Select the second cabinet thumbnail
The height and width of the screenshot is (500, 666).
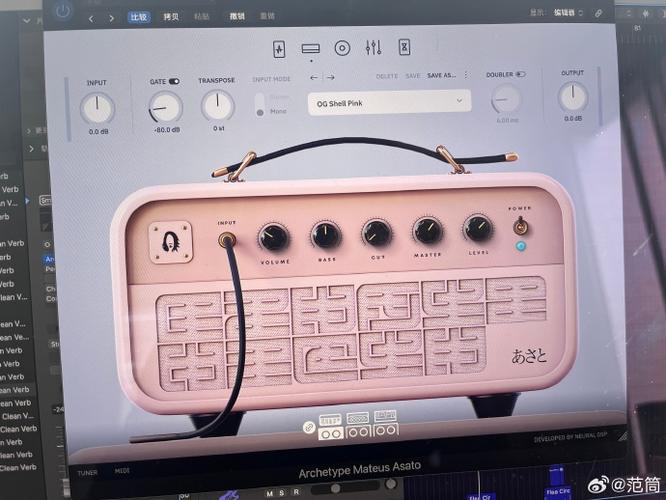click(358, 432)
